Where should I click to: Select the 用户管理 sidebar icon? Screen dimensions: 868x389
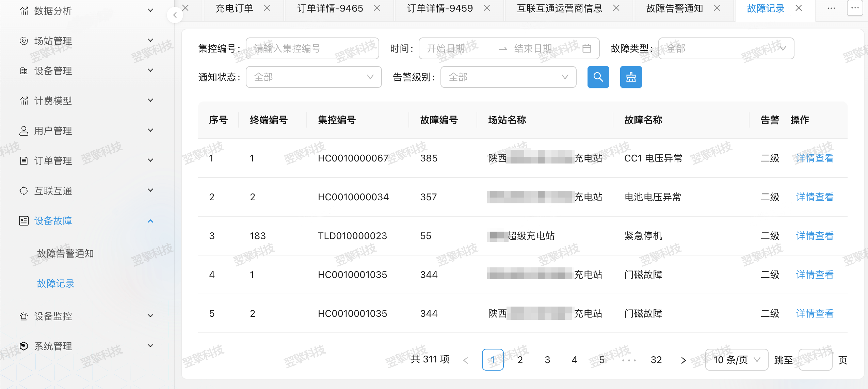click(x=23, y=130)
